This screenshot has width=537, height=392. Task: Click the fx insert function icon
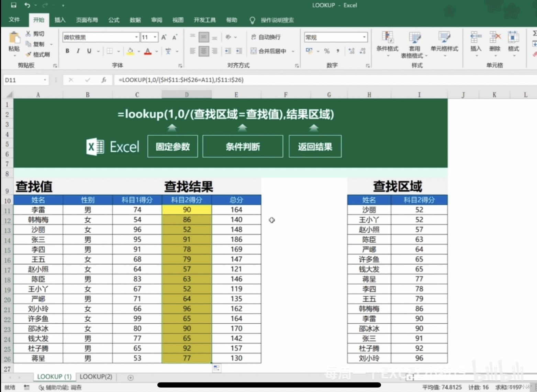pos(104,80)
